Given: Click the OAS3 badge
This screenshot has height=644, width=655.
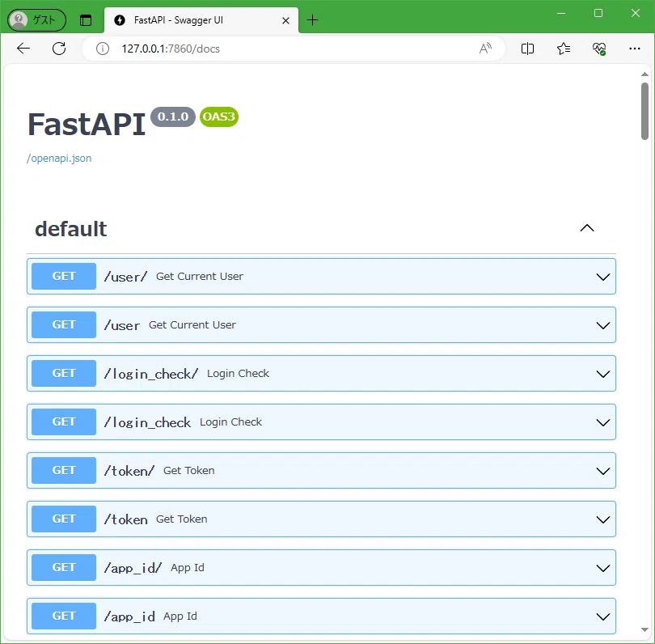Looking at the screenshot, I should click(x=219, y=117).
